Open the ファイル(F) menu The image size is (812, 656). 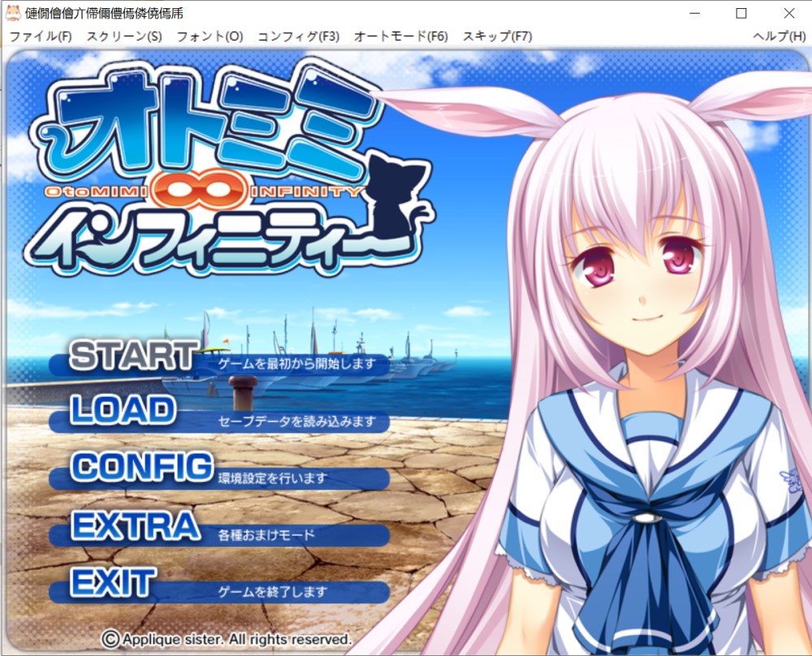click(x=41, y=37)
